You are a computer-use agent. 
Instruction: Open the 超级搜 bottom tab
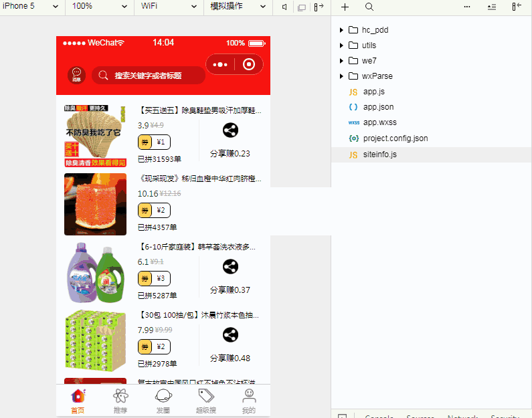(x=206, y=401)
